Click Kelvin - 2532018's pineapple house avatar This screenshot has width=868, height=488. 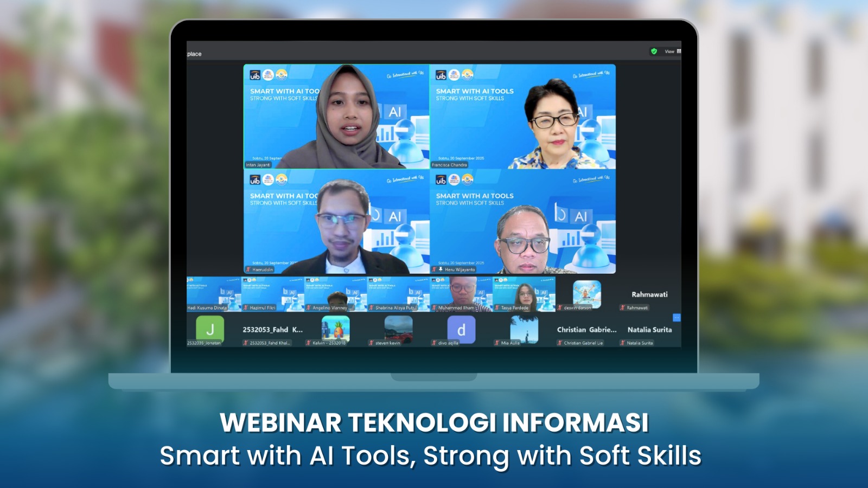coord(335,329)
